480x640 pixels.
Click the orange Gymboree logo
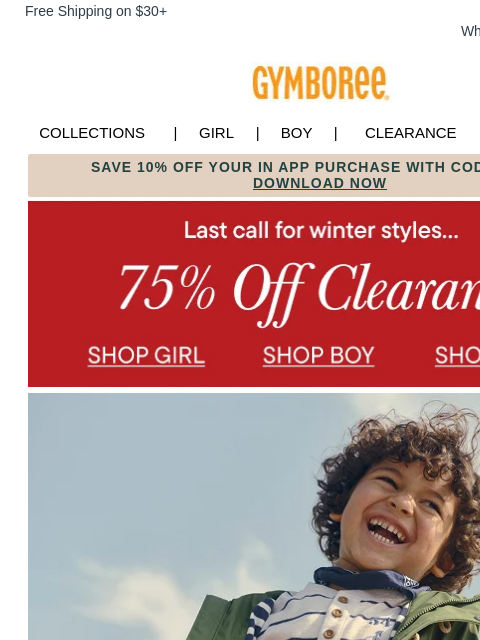click(x=320, y=83)
